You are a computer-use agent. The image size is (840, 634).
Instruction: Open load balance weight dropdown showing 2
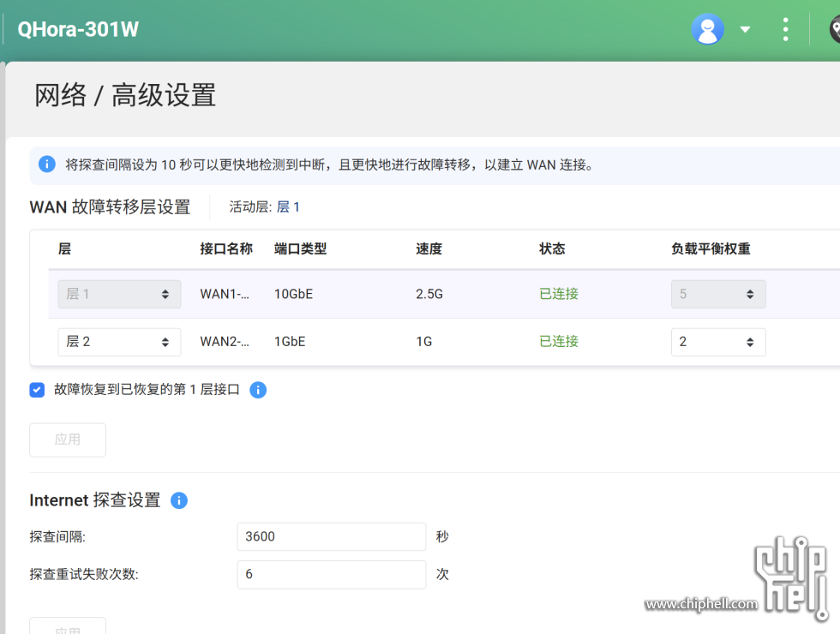tap(718, 342)
